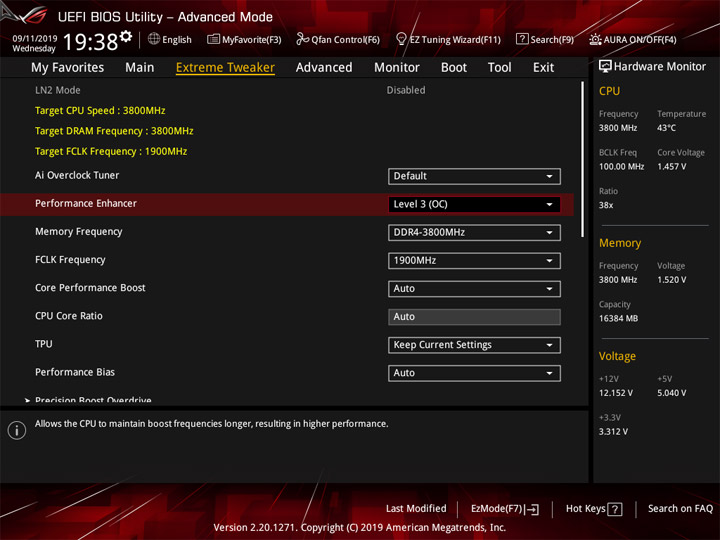Select the Extreme Tweaker tab
Image resolution: width=720 pixels, height=540 pixels.
coord(225,68)
